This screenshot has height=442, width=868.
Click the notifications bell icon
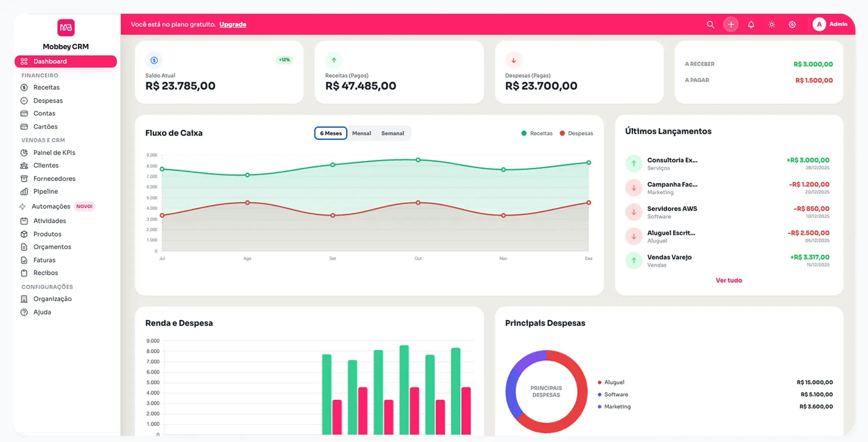click(751, 24)
